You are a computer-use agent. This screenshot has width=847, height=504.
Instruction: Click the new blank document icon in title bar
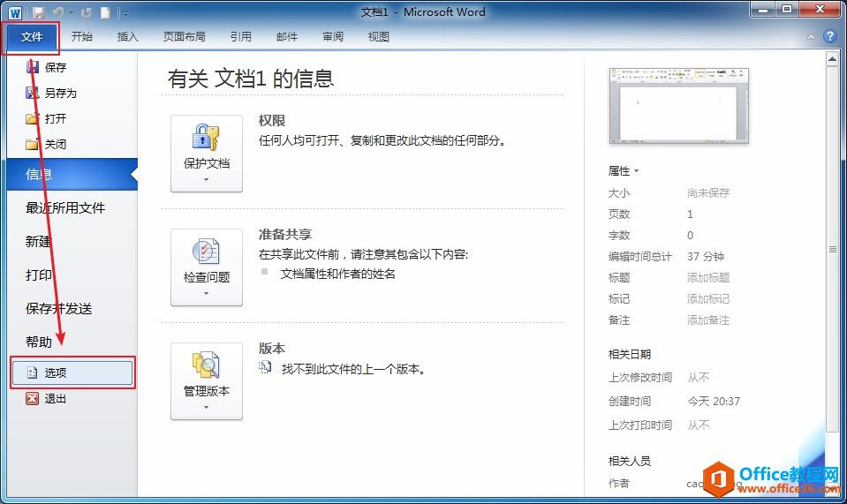104,12
